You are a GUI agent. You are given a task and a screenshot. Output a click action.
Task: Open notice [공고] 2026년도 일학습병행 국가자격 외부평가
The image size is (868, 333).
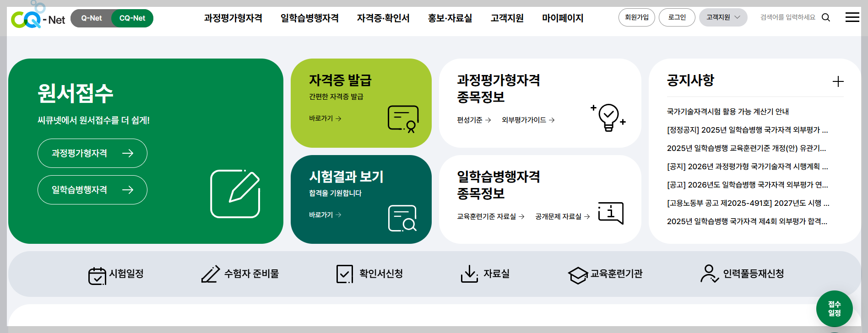pyautogui.click(x=747, y=185)
